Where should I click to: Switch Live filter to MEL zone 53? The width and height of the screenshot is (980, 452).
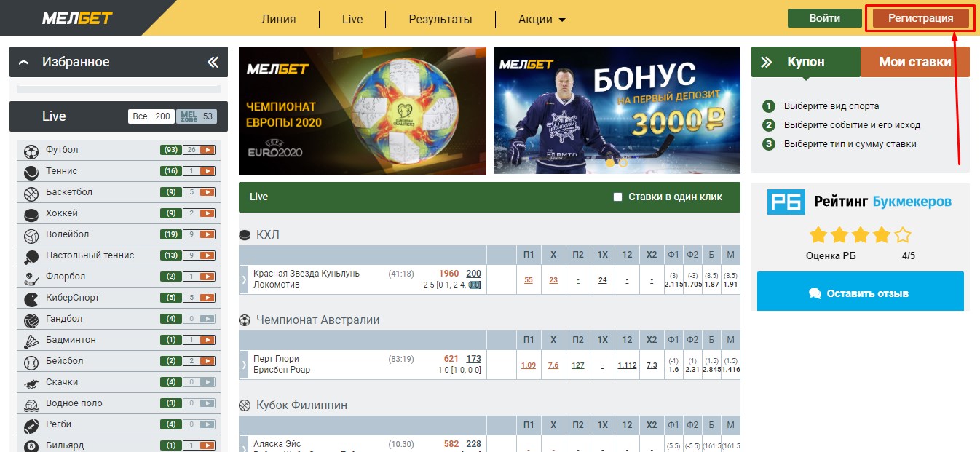(197, 116)
